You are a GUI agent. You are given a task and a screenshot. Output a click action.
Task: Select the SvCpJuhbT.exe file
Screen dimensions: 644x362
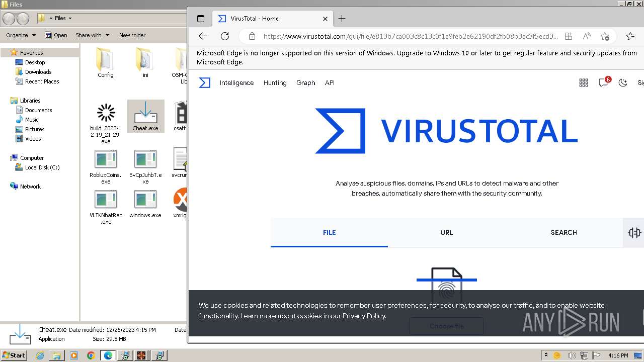[145, 167]
